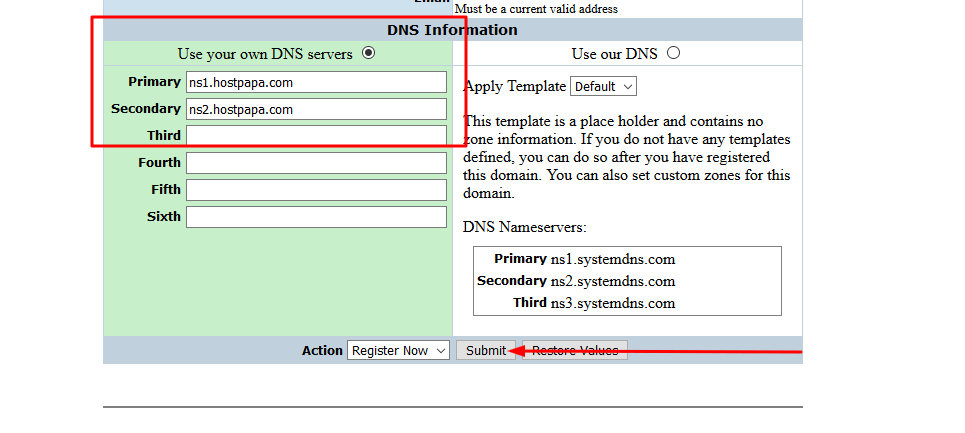Select 'Use our DNS' radio button

coord(673,53)
